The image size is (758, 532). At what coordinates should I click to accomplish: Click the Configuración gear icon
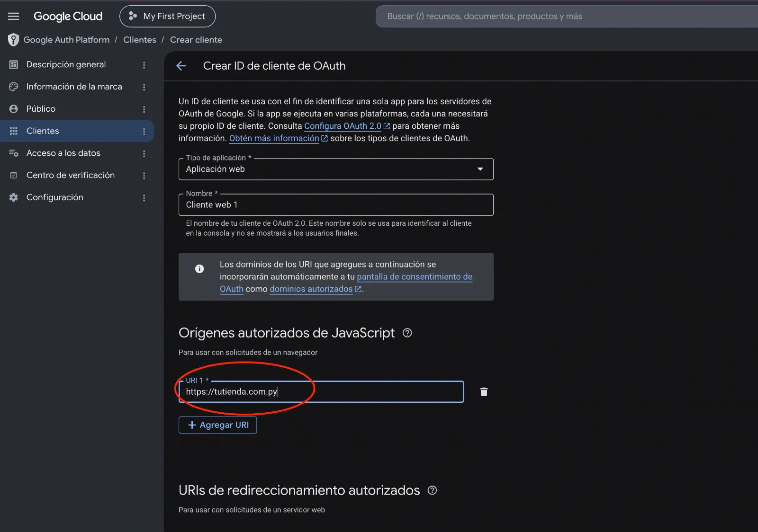[14, 197]
